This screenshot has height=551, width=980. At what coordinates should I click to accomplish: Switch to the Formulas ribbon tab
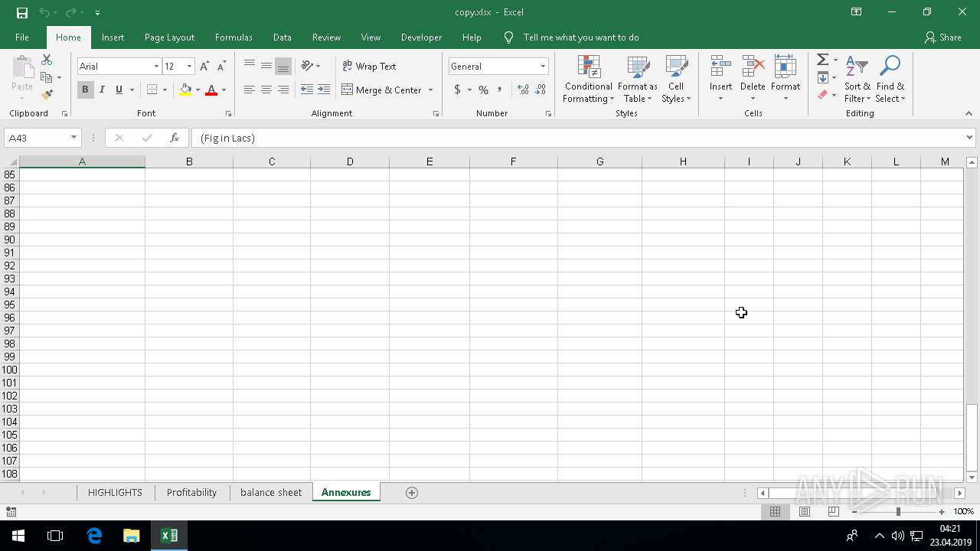[x=234, y=37]
